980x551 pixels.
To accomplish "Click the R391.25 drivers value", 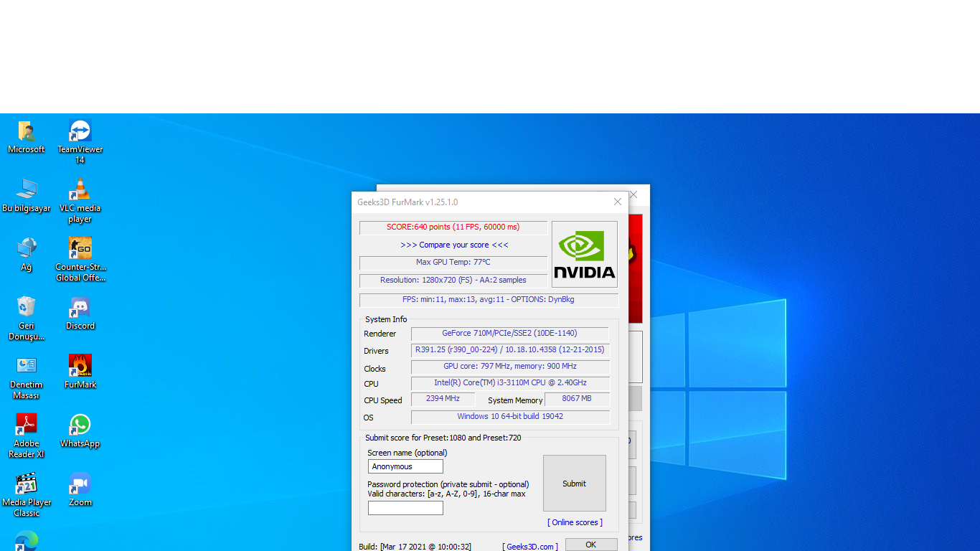I will (510, 350).
